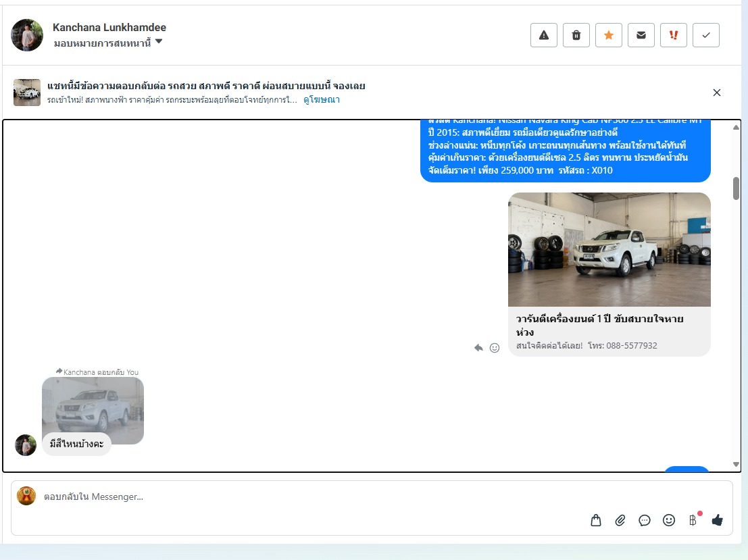Open shopping bag products icon
This screenshot has height=560, width=748.
(596, 520)
